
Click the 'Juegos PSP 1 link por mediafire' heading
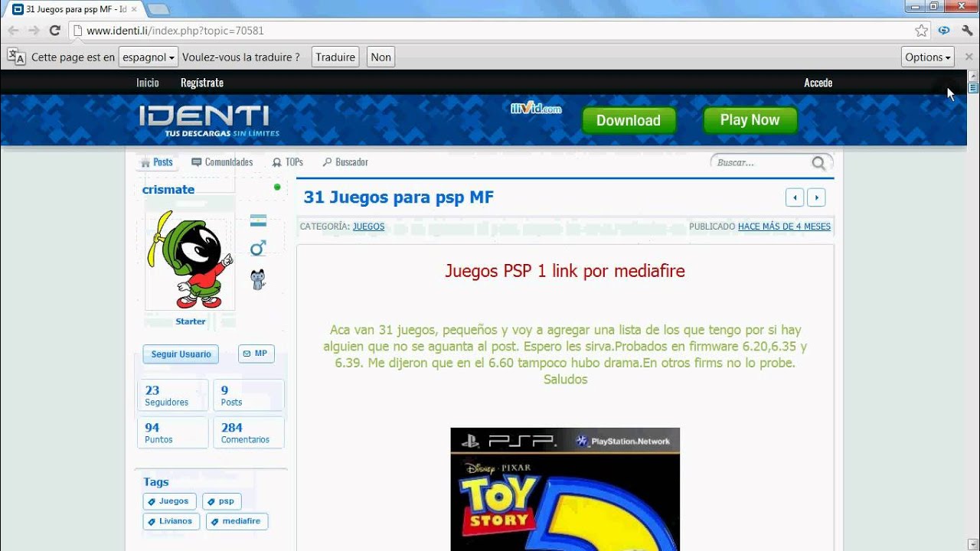coord(565,271)
